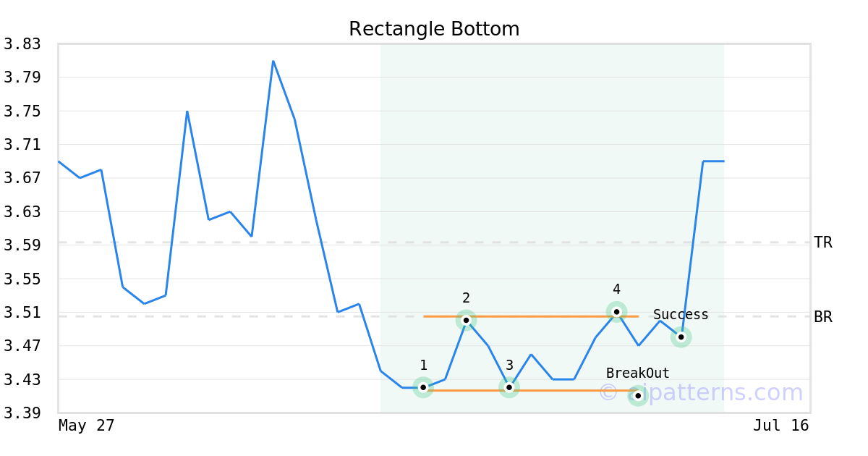Click the Jul 16 end date label
This screenshot has height=456, width=868.
tap(780, 426)
